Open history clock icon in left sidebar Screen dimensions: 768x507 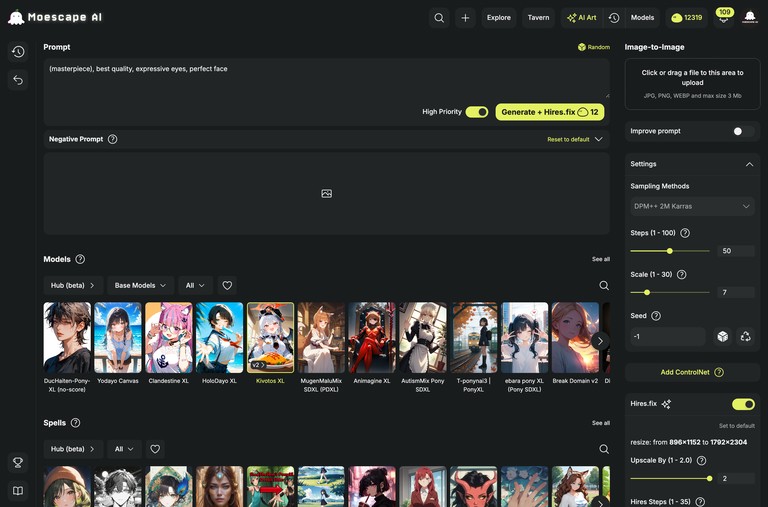click(18, 51)
